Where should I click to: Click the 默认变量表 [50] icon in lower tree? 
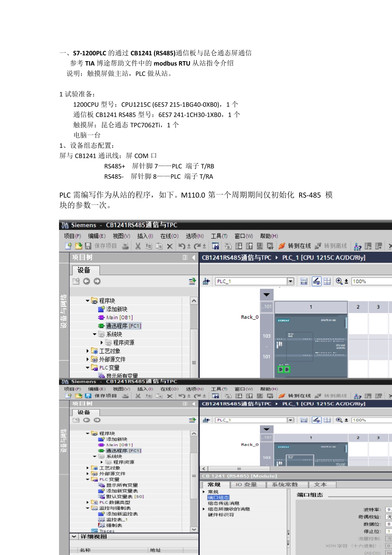(x=102, y=496)
